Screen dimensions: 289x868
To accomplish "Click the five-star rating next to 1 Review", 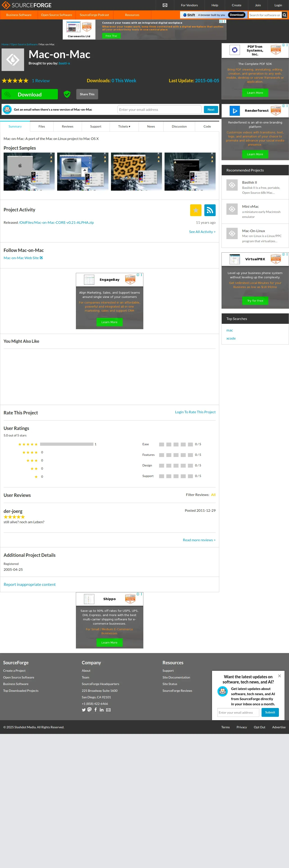I will click(15, 80).
